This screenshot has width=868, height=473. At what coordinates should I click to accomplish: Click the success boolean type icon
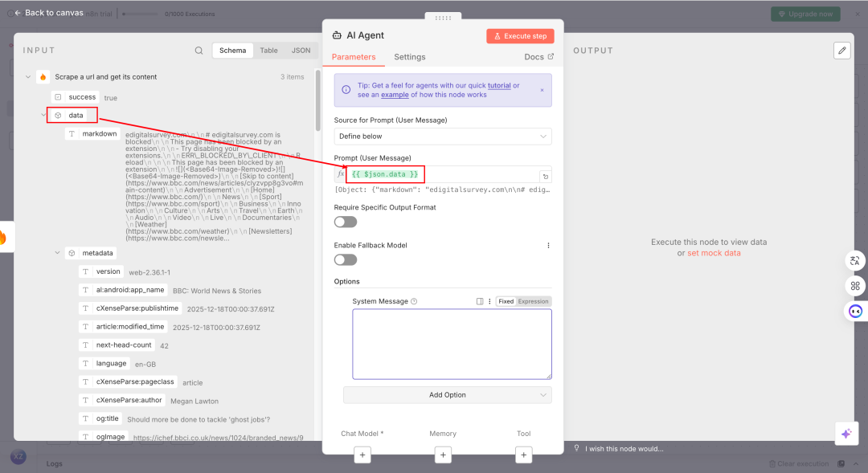coord(58,97)
